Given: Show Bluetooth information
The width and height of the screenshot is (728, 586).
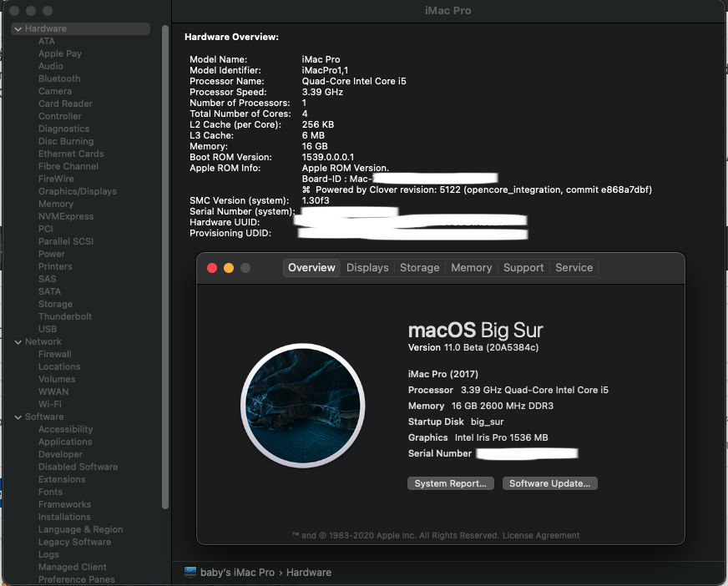Looking at the screenshot, I should pos(59,78).
